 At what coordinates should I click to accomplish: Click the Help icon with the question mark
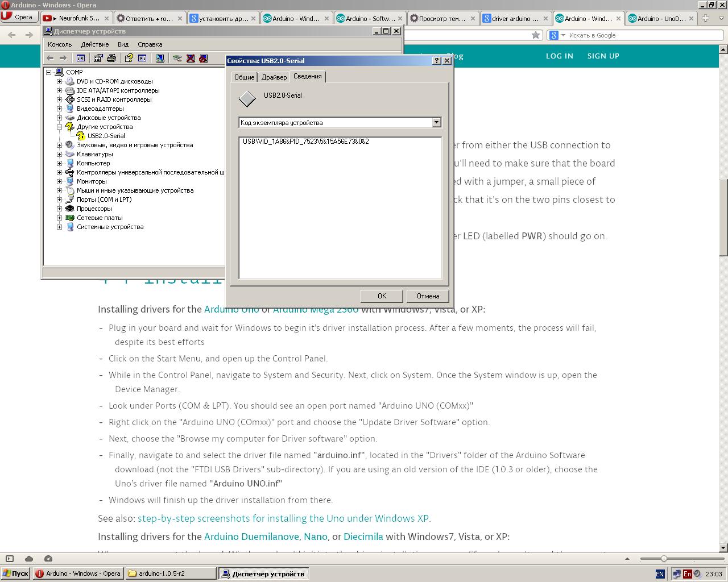click(129, 58)
